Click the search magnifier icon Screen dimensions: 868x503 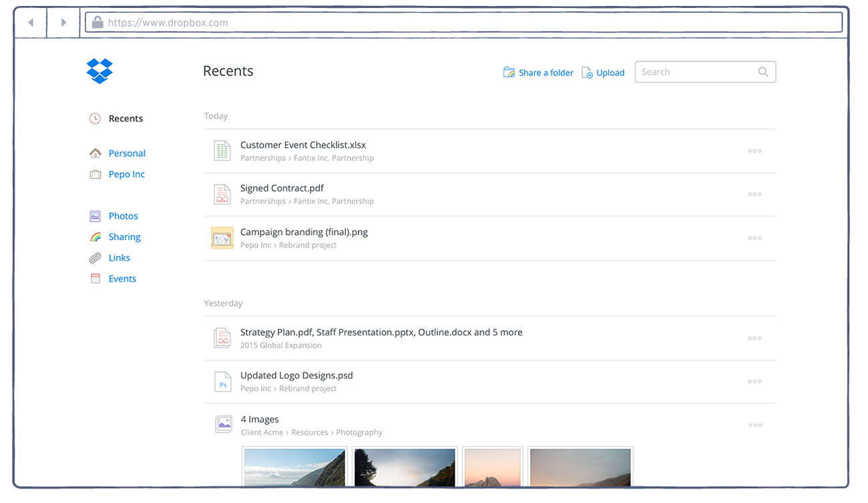tap(763, 72)
